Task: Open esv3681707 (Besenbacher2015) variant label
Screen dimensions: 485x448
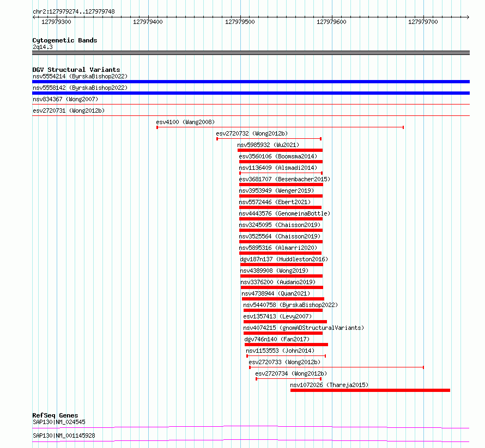Action: click(x=284, y=179)
